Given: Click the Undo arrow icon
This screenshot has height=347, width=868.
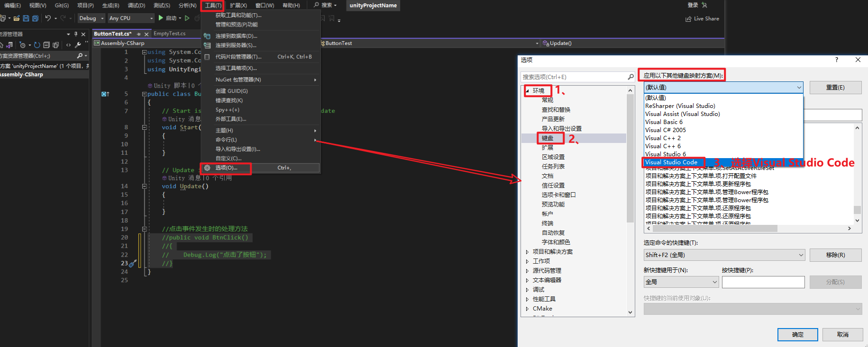Looking at the screenshot, I should coord(48,18).
